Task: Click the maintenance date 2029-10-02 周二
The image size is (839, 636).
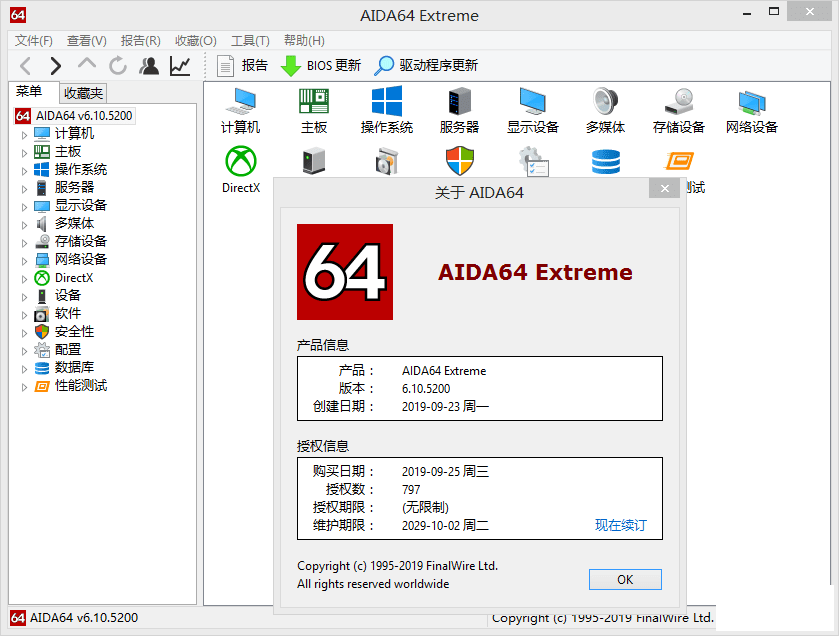Action: 445,525
